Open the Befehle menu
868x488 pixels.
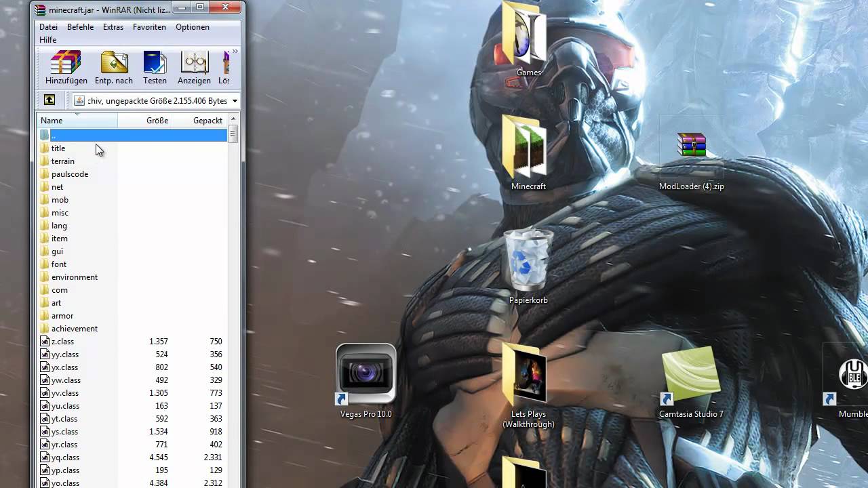[x=80, y=27]
